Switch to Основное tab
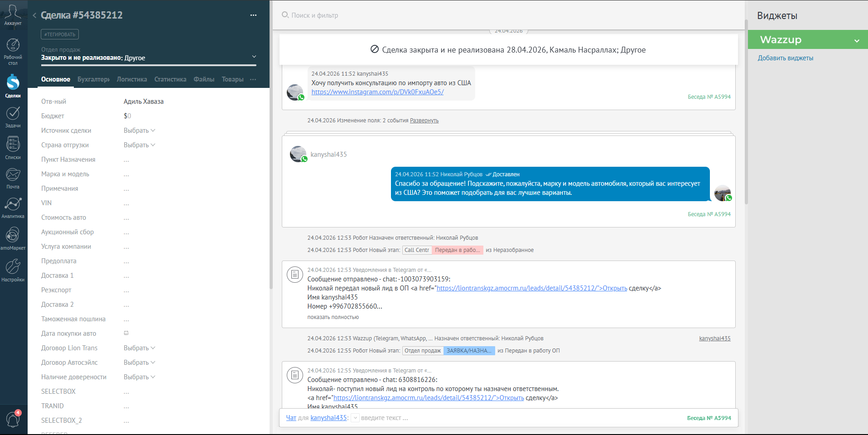Image resolution: width=868 pixels, height=435 pixels. [56, 79]
